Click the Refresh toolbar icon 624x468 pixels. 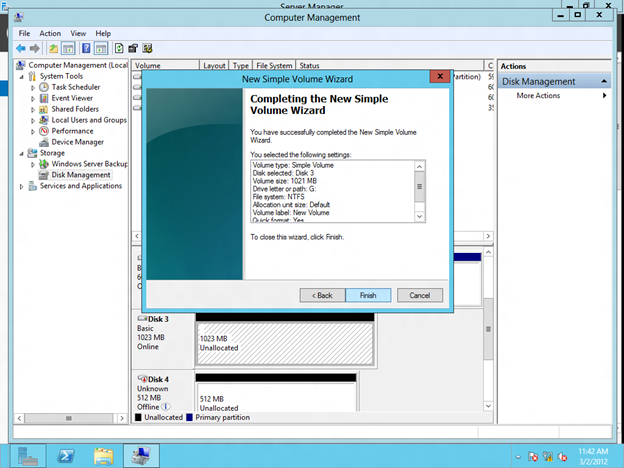tap(119, 48)
